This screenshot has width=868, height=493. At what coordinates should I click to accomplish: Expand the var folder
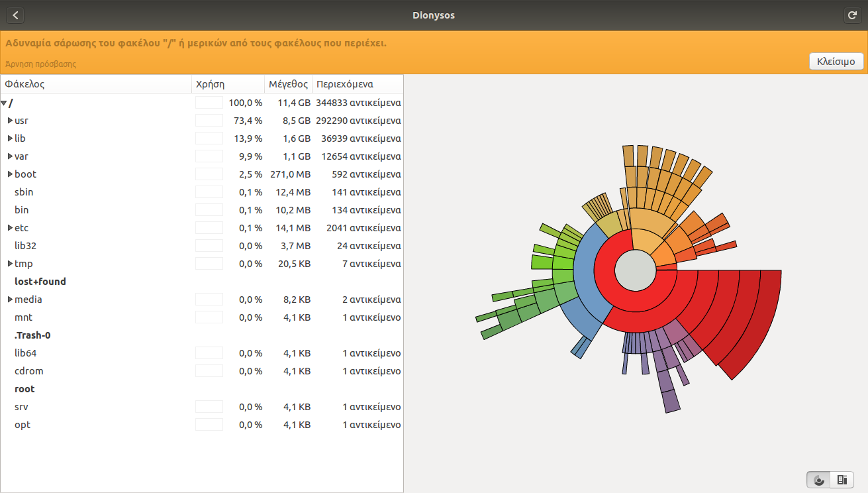[10, 156]
